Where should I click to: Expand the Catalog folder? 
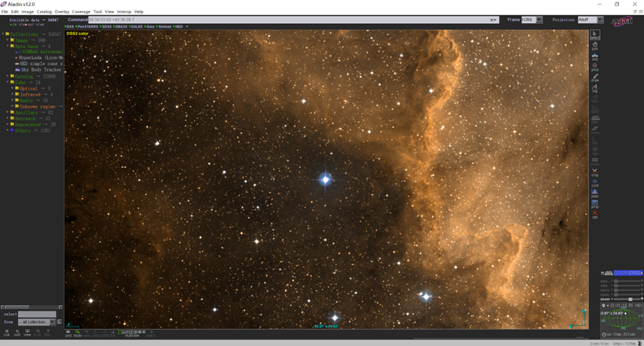[7, 76]
